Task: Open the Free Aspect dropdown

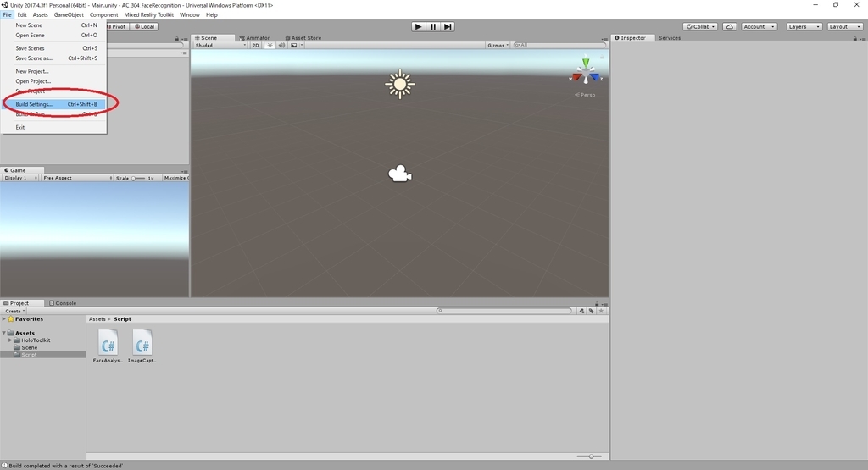Action: click(77, 178)
